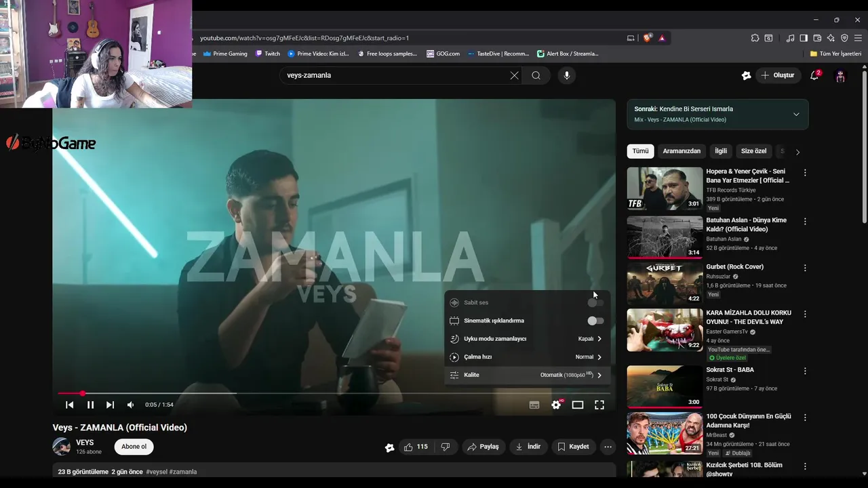868x488 pixels.
Task: Open the Free loops samples bookmark
Action: [x=387, y=54]
